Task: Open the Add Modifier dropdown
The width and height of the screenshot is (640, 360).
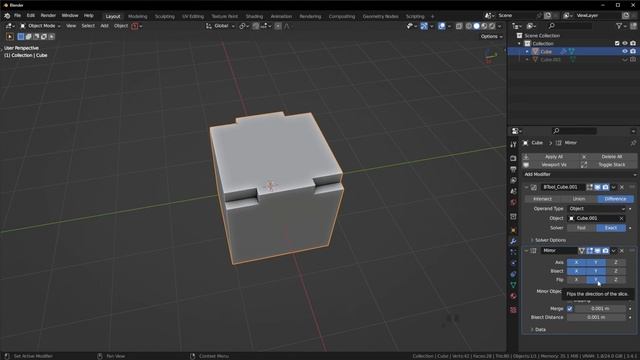Action: tap(579, 174)
